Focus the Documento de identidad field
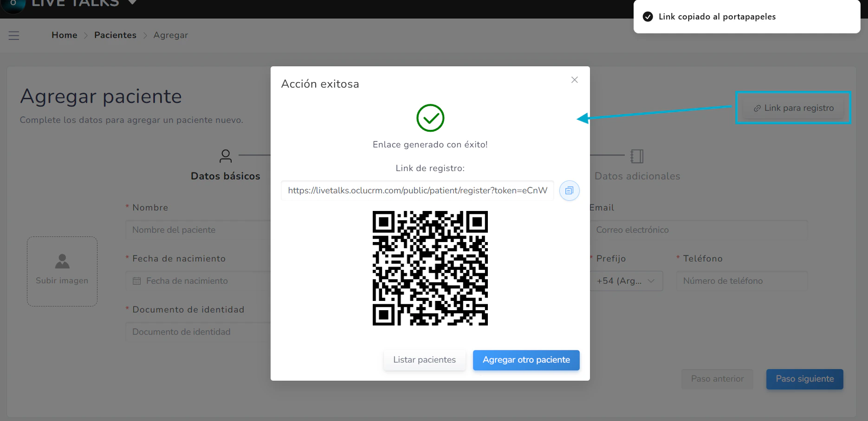 click(198, 332)
